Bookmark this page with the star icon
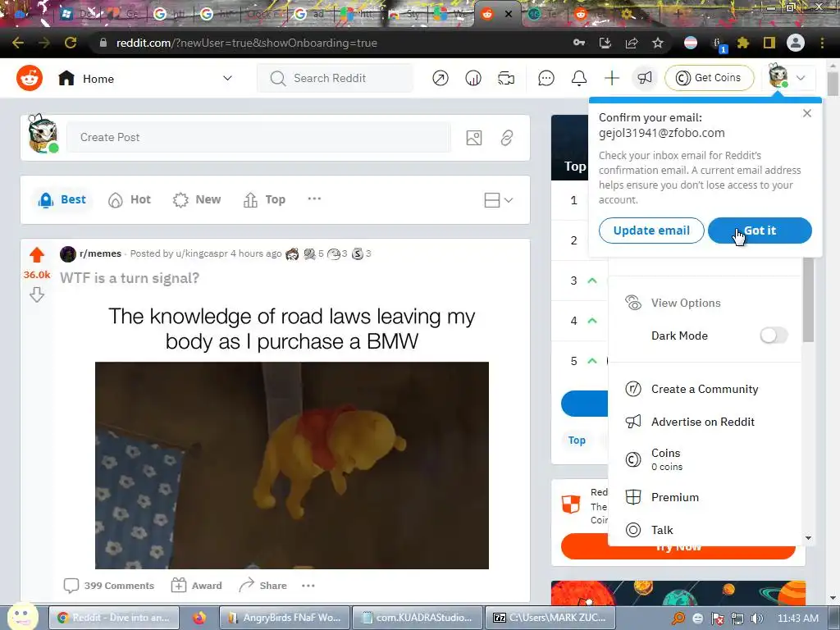This screenshot has width=840, height=630. click(x=658, y=43)
